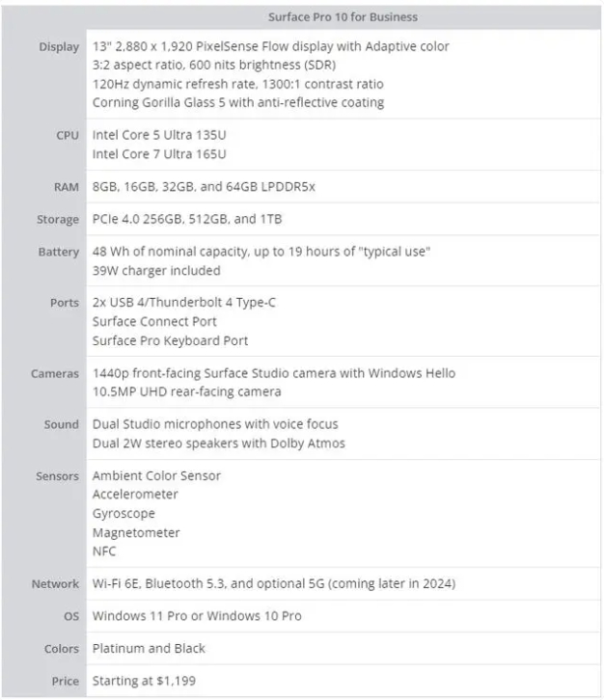The width and height of the screenshot is (604, 700).
Task: Click the NFC sensor entry
Action: [x=104, y=552]
